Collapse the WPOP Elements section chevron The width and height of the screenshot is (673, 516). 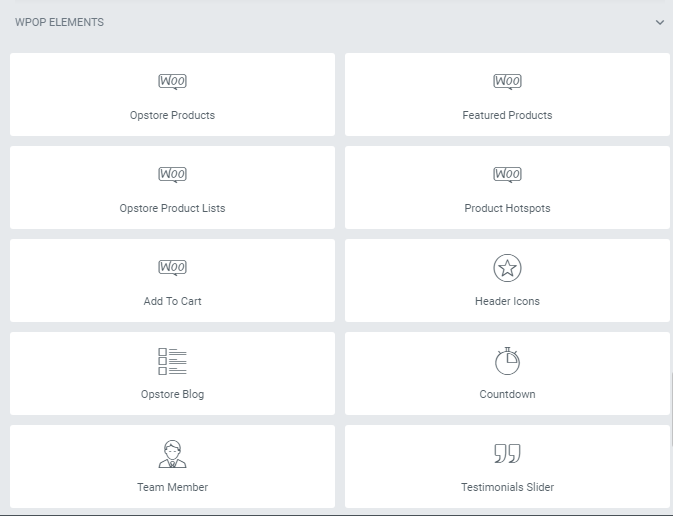pyautogui.click(x=659, y=22)
